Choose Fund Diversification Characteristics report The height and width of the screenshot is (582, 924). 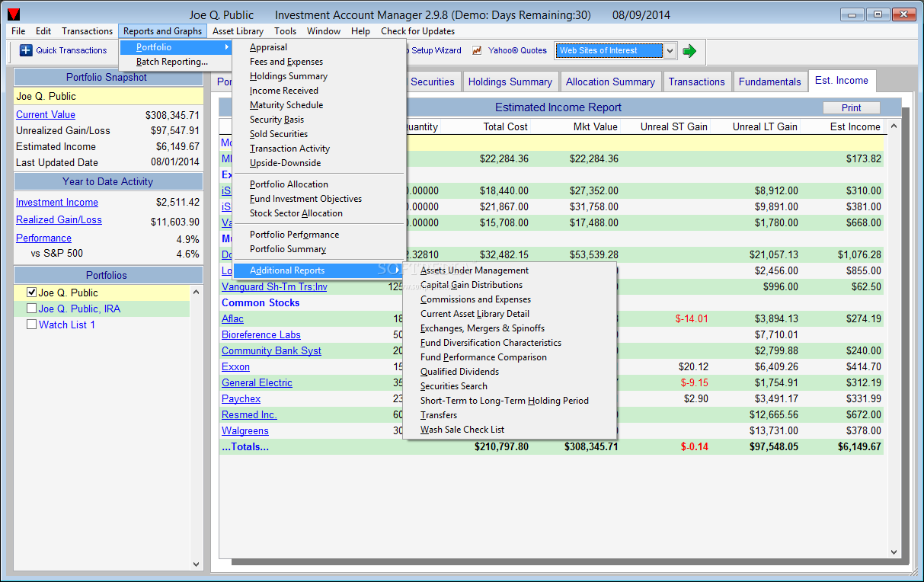tap(491, 343)
